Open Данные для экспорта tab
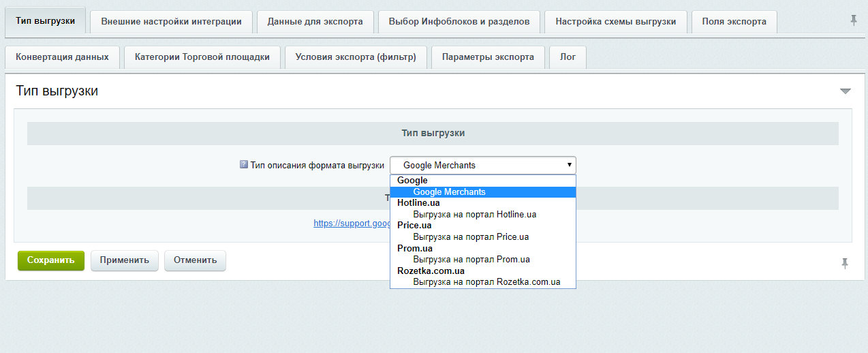Viewport: 868px width, 353px height. 315,21
